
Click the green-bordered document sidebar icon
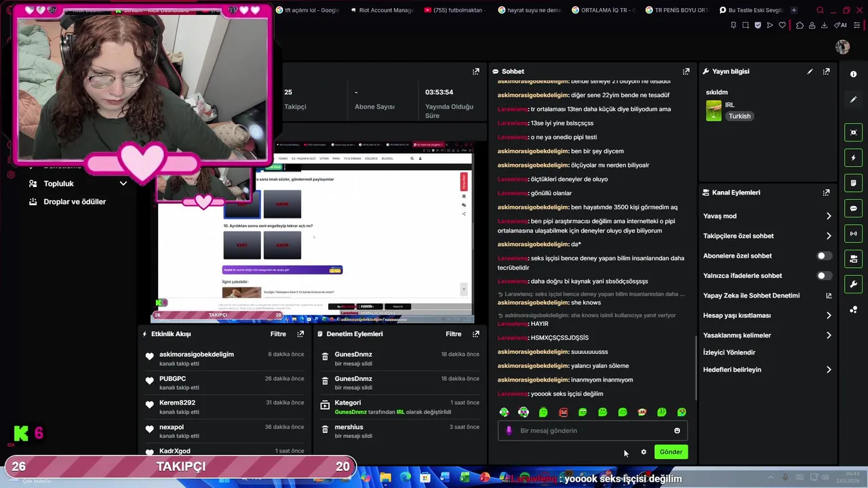click(854, 183)
